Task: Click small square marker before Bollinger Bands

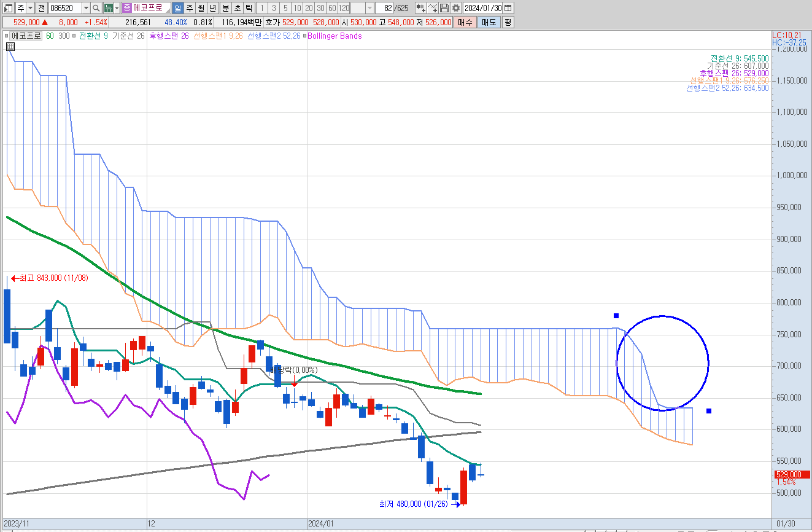Action: (304, 36)
